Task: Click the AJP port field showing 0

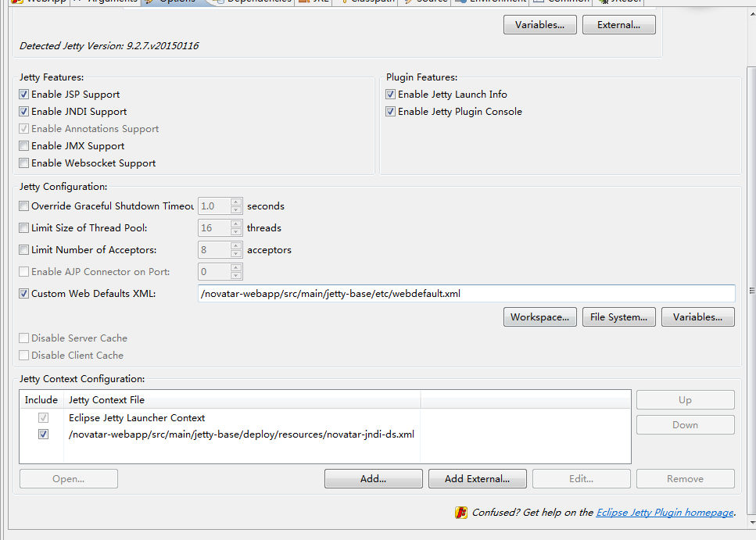Action: [214, 271]
